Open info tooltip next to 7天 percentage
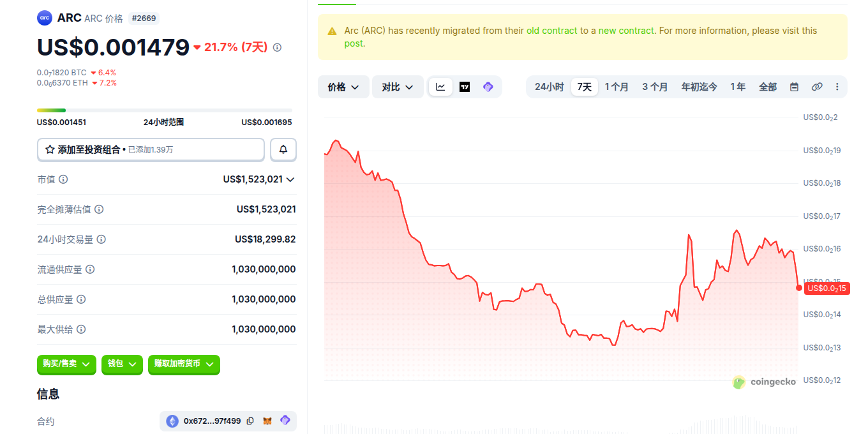This screenshot has width=868, height=434. point(277,47)
